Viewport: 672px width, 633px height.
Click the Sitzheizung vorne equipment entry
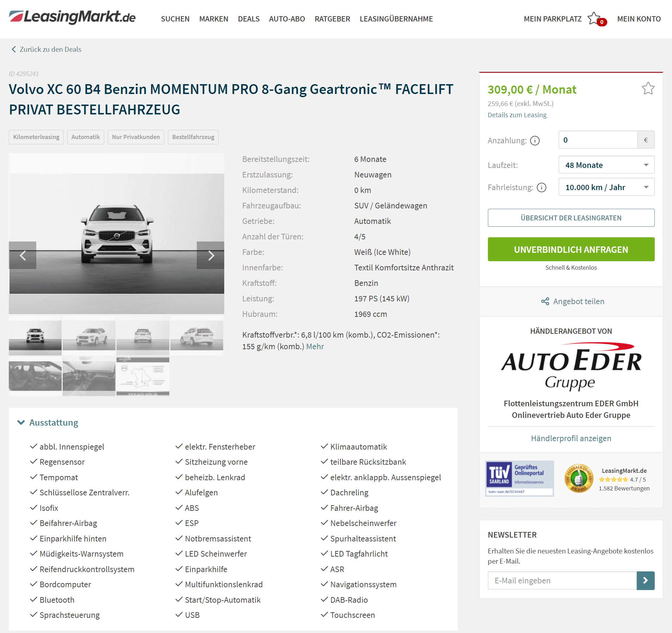click(x=216, y=462)
